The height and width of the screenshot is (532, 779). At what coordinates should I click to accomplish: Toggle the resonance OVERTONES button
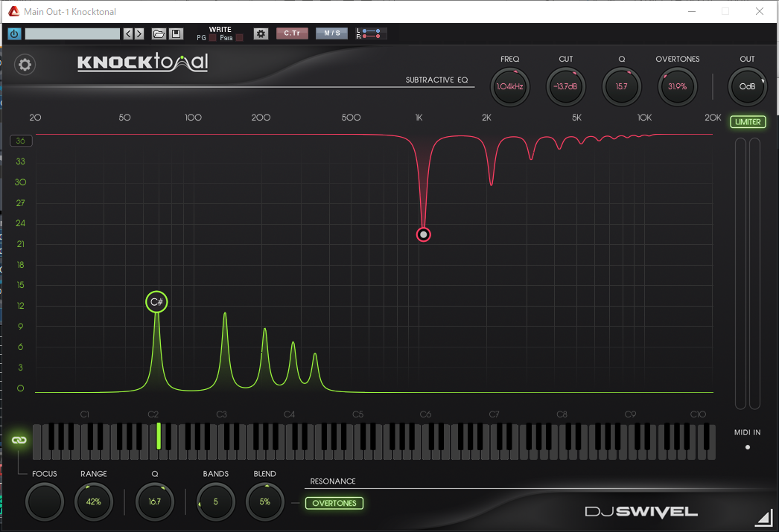tap(334, 503)
